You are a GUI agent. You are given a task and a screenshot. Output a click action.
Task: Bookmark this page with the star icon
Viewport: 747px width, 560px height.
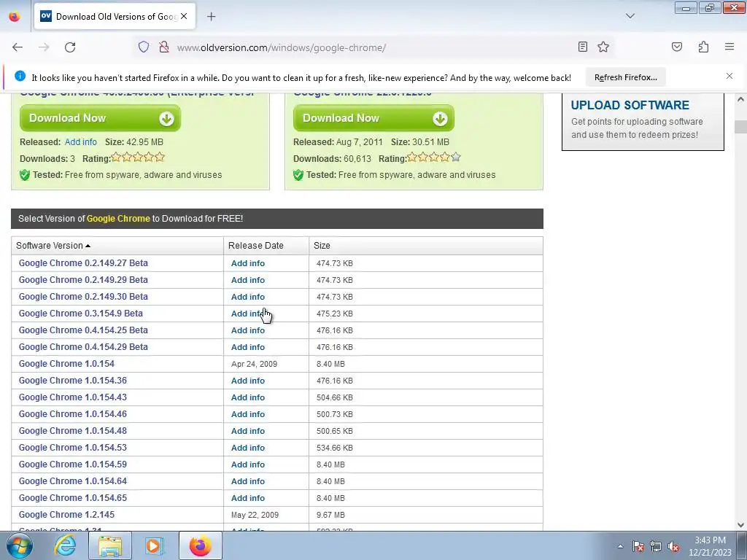[603, 47]
